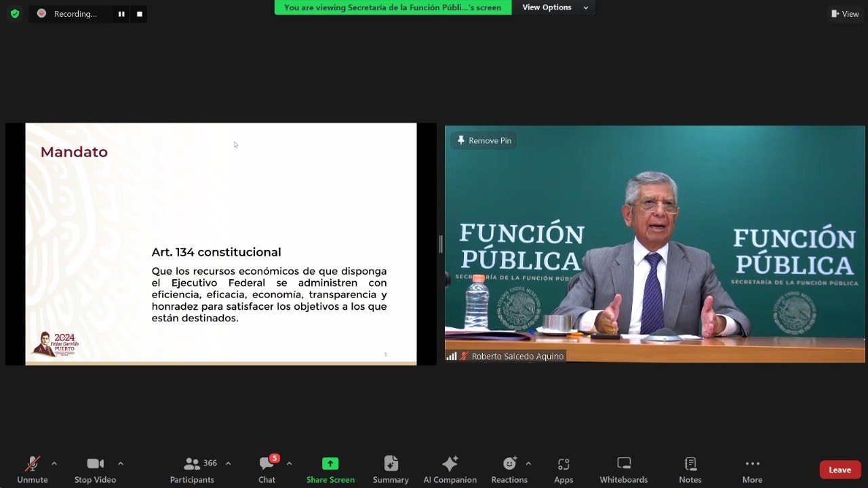
Task: Open the Apps panel
Action: [x=564, y=470]
